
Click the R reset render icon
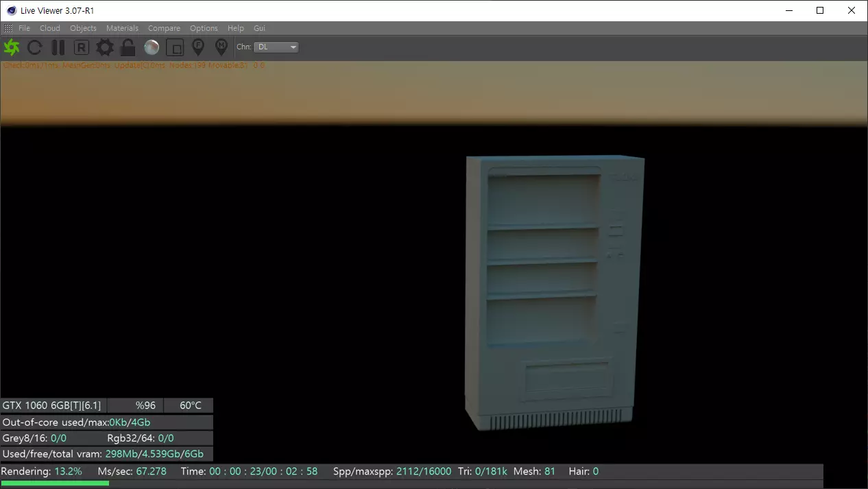click(x=82, y=47)
